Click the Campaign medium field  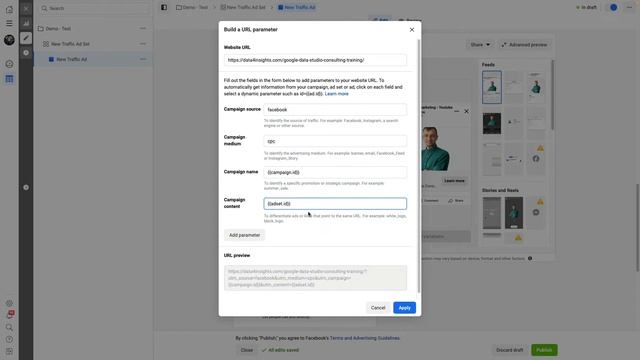[x=335, y=141]
